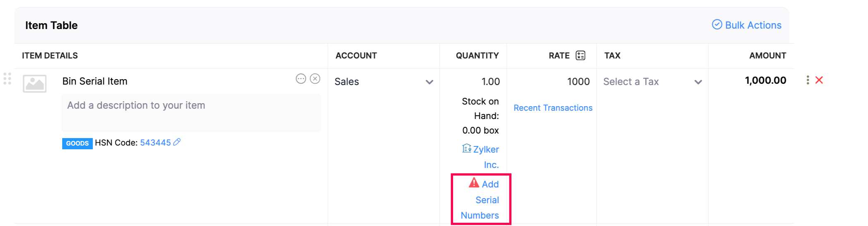Image resolution: width=868 pixels, height=226 pixels.
Task: Open the vertical three-dot row menu
Action: 808,80
